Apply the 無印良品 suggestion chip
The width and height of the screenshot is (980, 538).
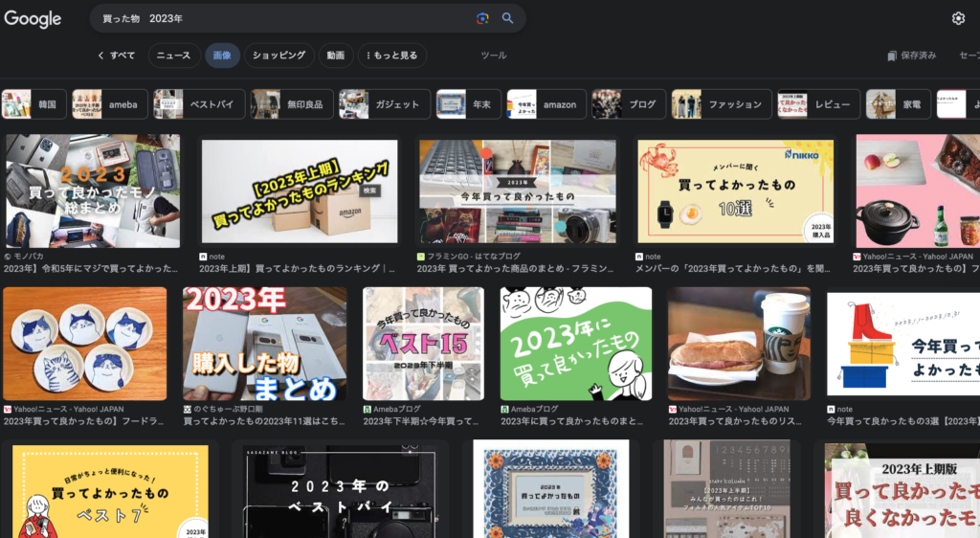pyautogui.click(x=293, y=104)
